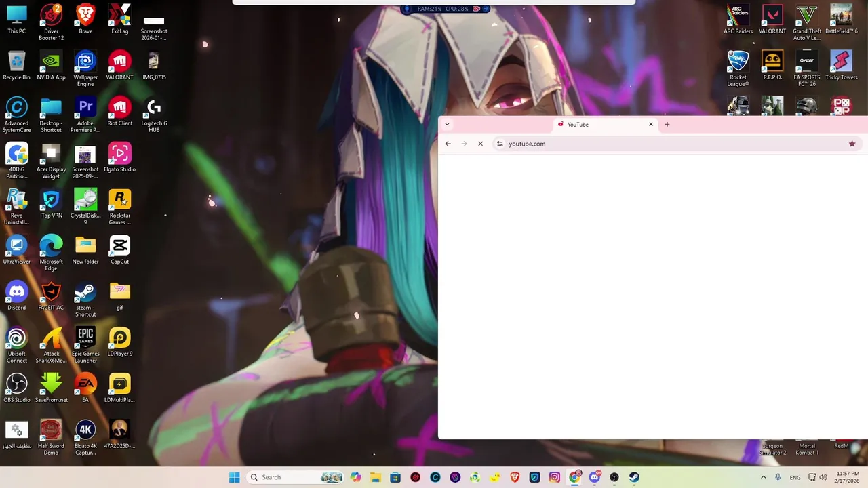This screenshot has height=488, width=868.
Task: Select the Battlefield 6 desktop icon
Action: tap(841, 19)
